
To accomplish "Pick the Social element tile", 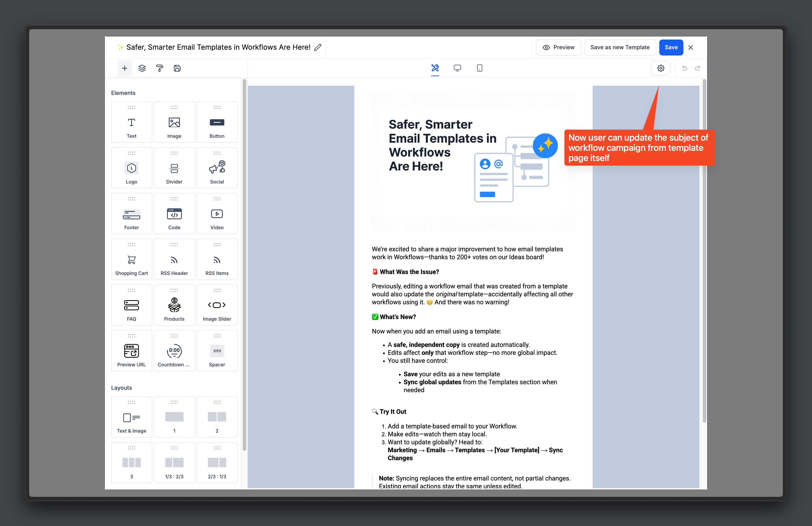I will pyautogui.click(x=217, y=168).
